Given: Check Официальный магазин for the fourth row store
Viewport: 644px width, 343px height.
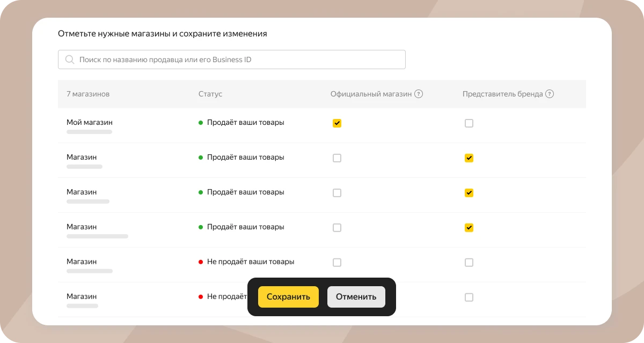Looking at the screenshot, I should click(337, 228).
